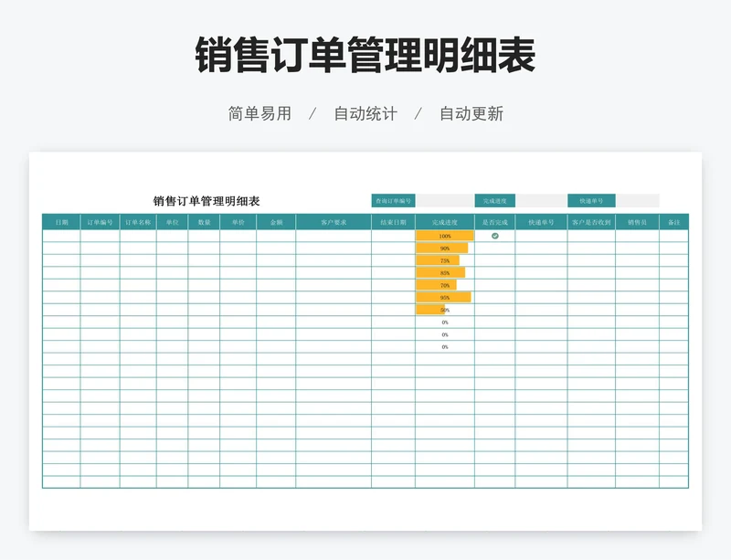Viewport: 731px width, 560px height.
Task: Click the 自动更新 subtitle text
Action: (471, 113)
